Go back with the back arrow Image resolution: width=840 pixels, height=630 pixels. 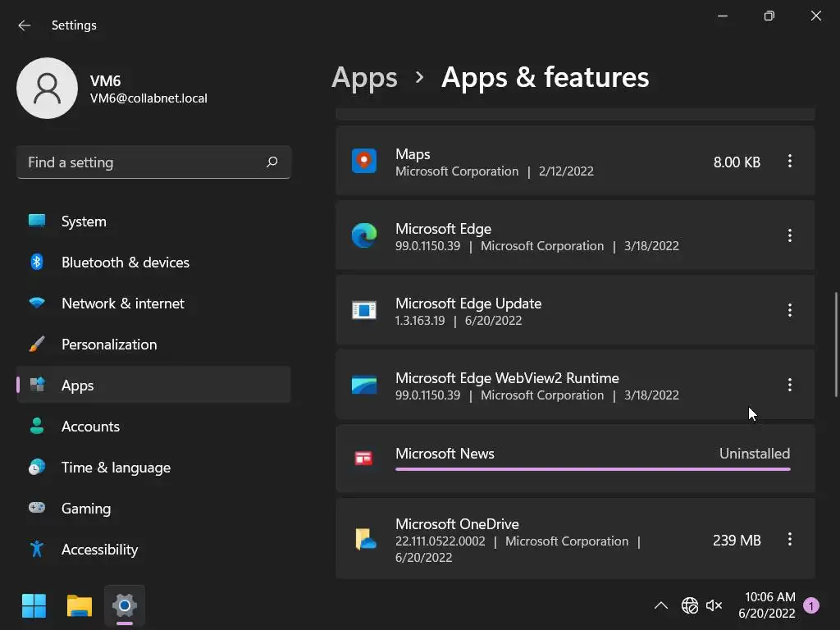[25, 25]
